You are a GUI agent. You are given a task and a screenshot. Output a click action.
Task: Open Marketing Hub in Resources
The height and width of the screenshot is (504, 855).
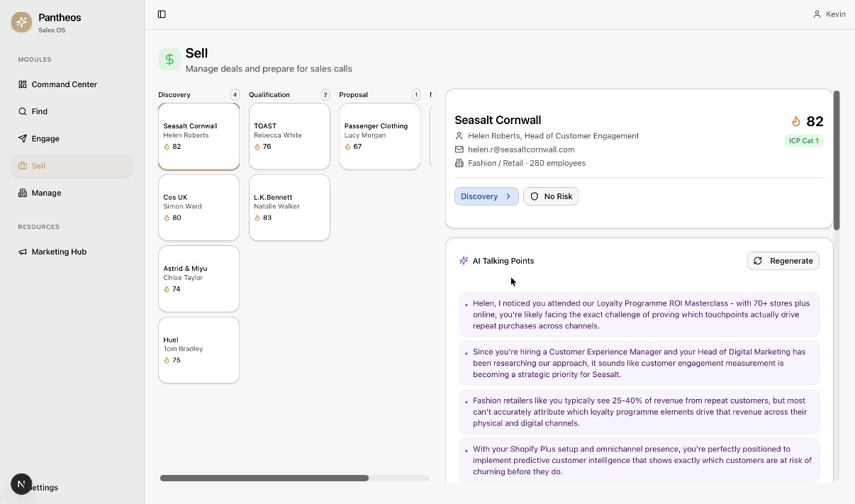pos(59,252)
